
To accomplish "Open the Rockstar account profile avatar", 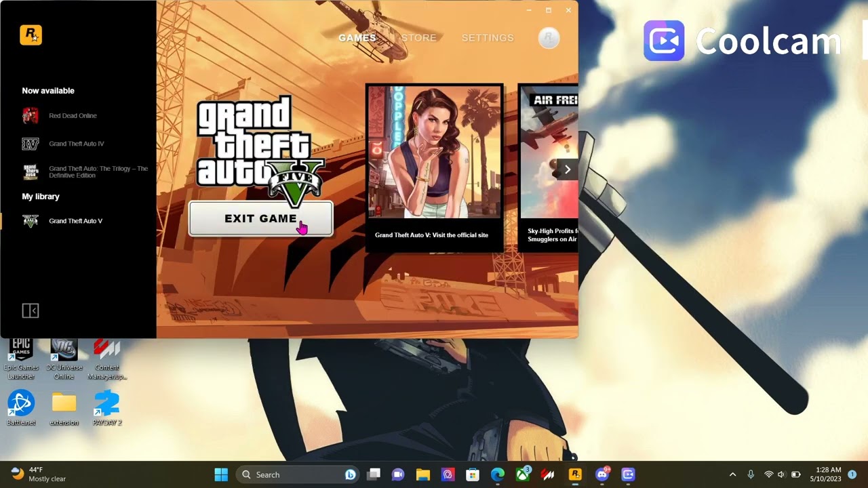I will (549, 38).
